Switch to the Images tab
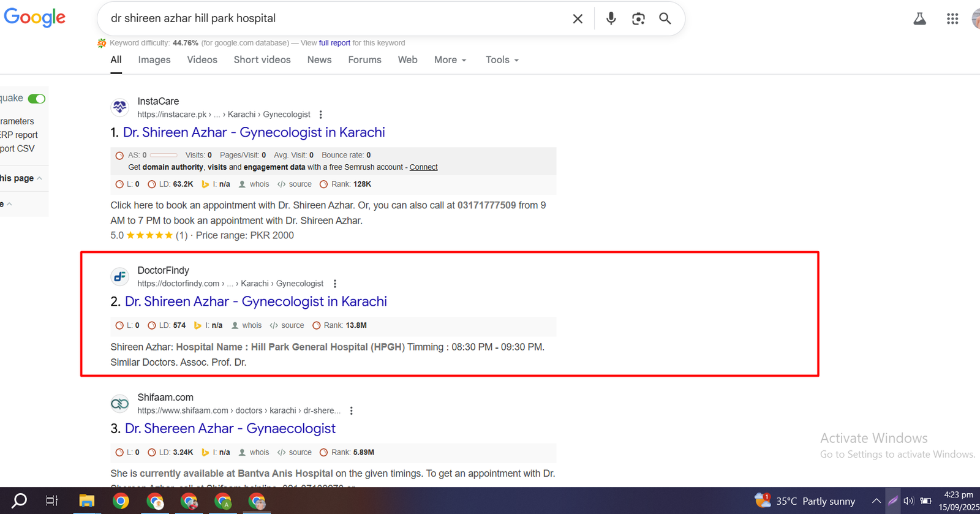Image resolution: width=980 pixels, height=514 pixels. 154,60
